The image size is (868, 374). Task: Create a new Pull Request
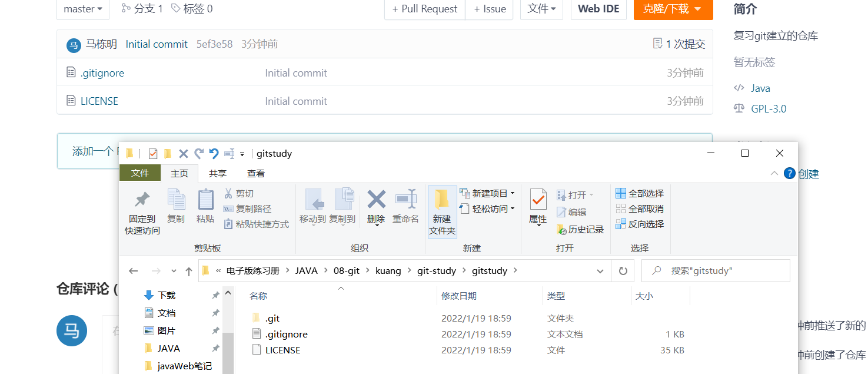(424, 9)
